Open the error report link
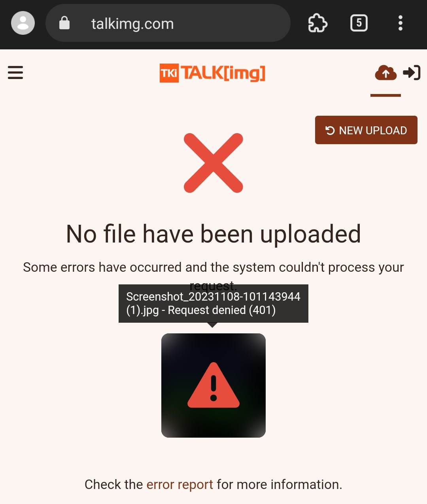 pos(180,484)
